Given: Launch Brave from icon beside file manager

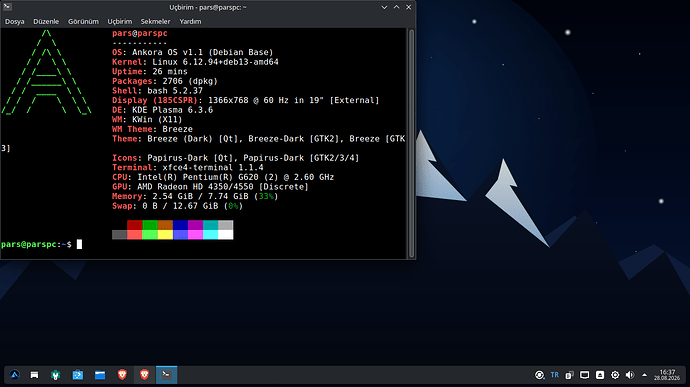Looking at the screenshot, I should click(122, 375).
